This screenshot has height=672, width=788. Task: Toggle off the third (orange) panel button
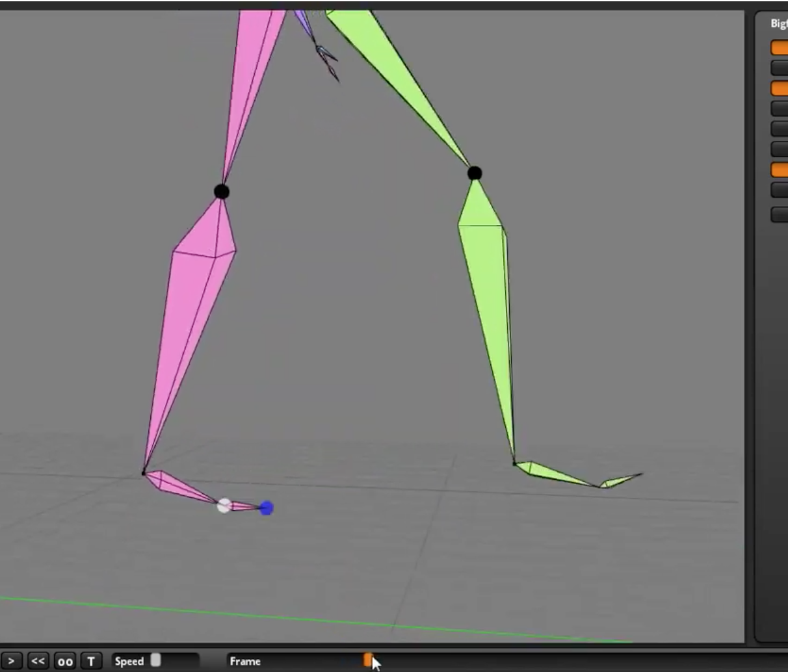tap(780, 88)
